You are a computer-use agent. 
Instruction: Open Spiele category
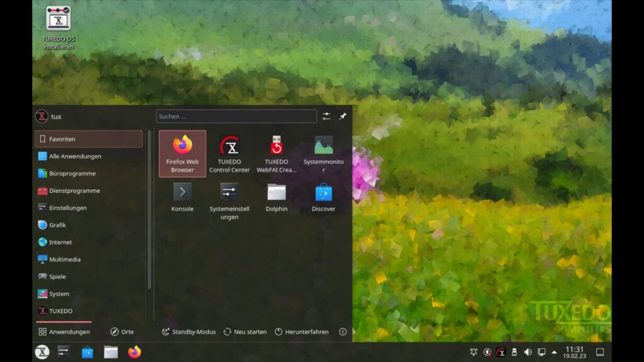click(x=89, y=277)
